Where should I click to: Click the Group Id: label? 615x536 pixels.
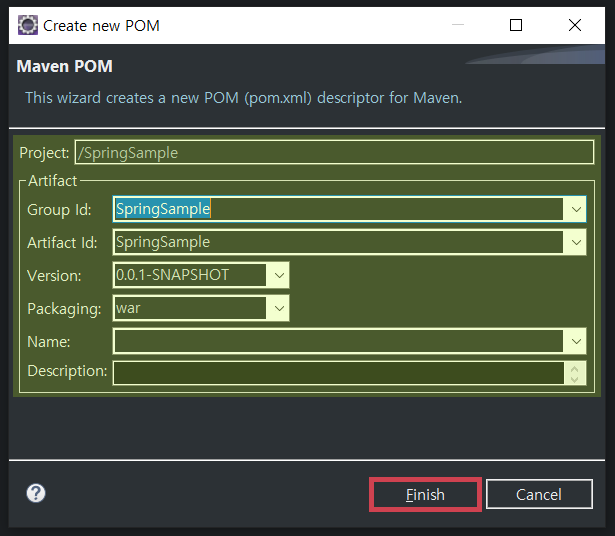click(x=59, y=210)
